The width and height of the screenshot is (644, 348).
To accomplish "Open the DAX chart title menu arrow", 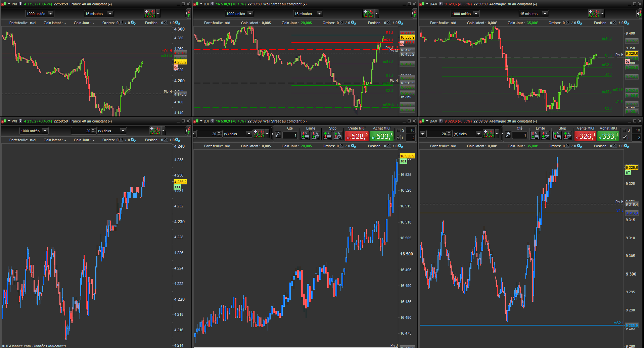I will point(427,4).
